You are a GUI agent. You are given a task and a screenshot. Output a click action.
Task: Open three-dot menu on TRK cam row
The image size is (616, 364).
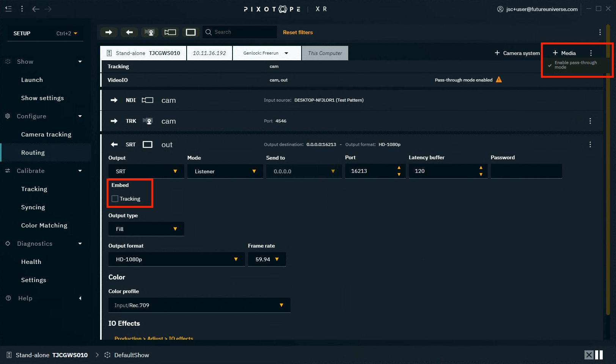590,121
